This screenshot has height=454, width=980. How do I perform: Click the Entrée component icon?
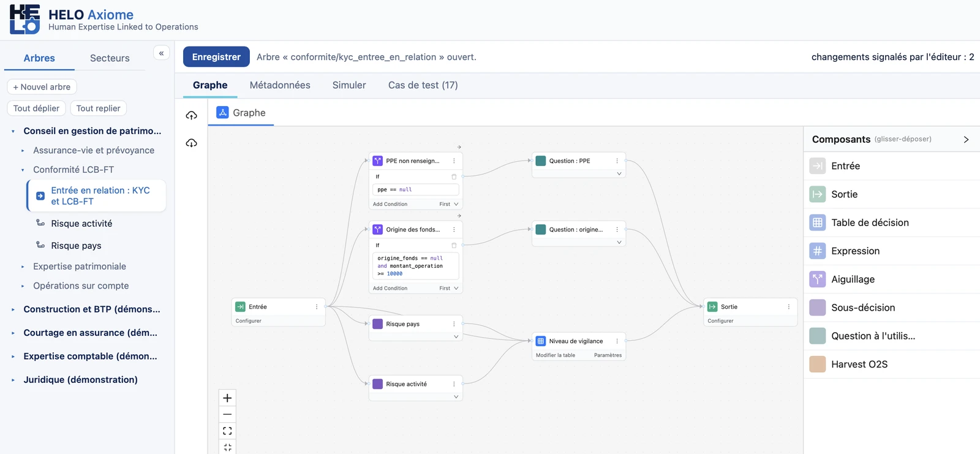coord(817,166)
